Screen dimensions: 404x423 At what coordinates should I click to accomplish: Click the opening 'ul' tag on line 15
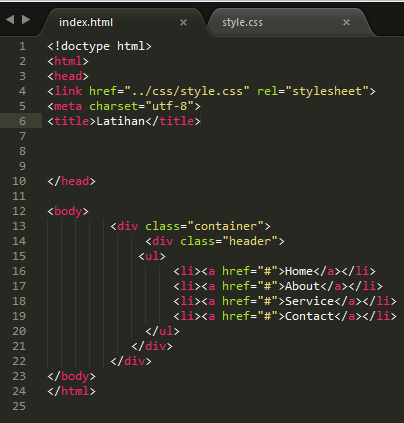[x=152, y=256]
